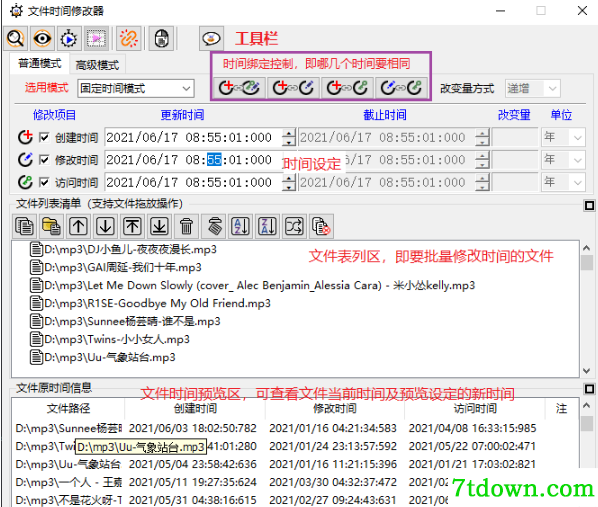Click the 文件路径 column header
Screen dimensions: 598x507
[68, 409]
